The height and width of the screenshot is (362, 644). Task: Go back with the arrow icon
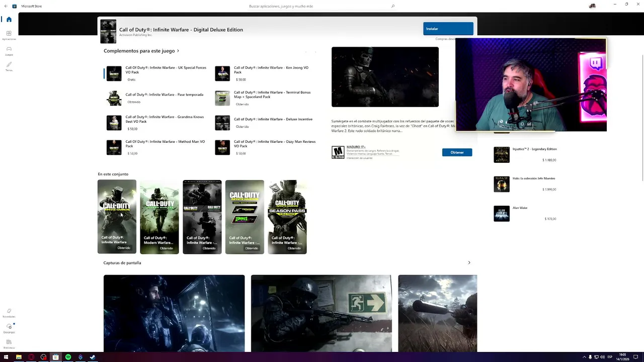(x=6, y=6)
